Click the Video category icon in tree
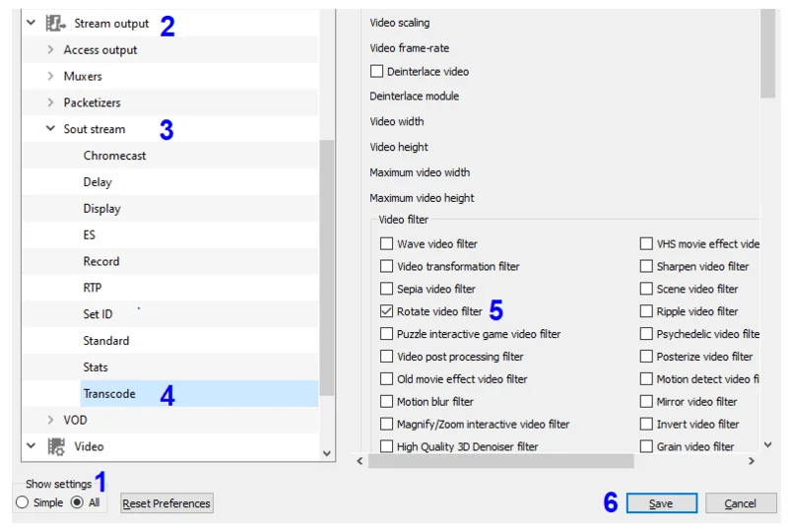 (x=56, y=446)
